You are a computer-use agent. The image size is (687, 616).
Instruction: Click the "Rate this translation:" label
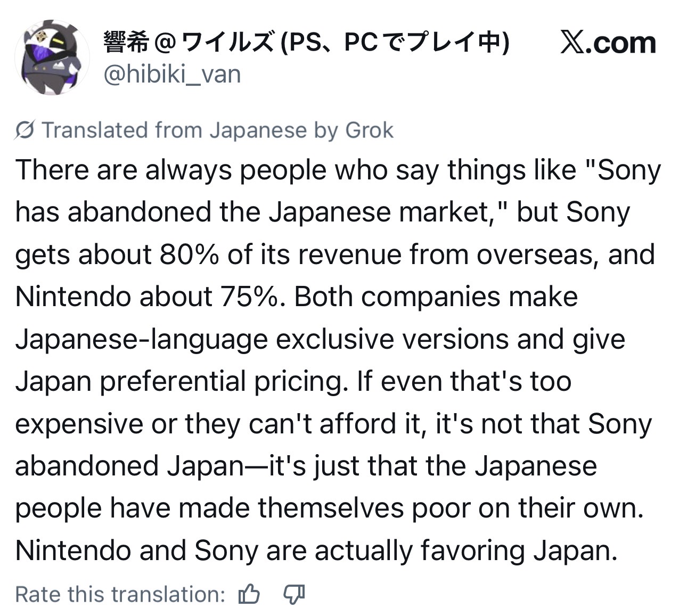[x=120, y=594]
